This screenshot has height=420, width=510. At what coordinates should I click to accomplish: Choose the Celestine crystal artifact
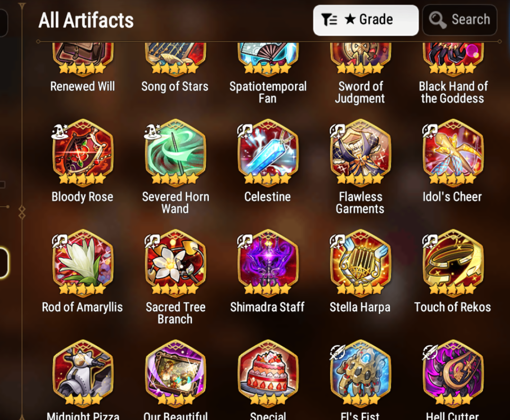click(x=268, y=153)
